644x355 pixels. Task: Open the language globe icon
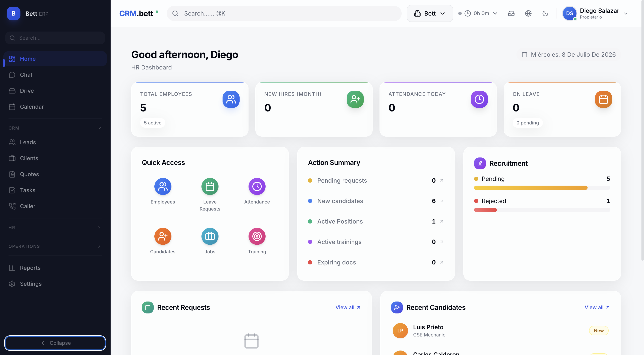coord(528,13)
